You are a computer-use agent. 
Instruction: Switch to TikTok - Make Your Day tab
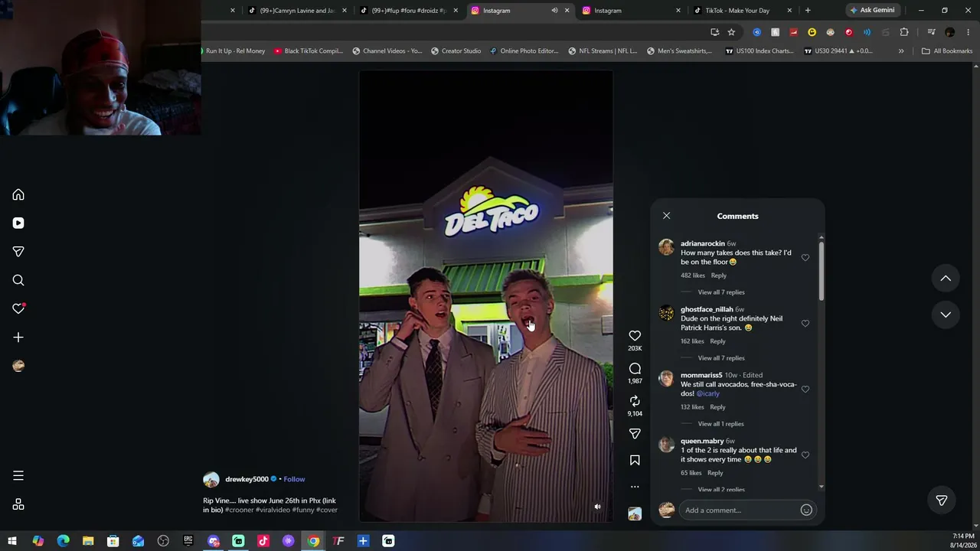(x=741, y=11)
